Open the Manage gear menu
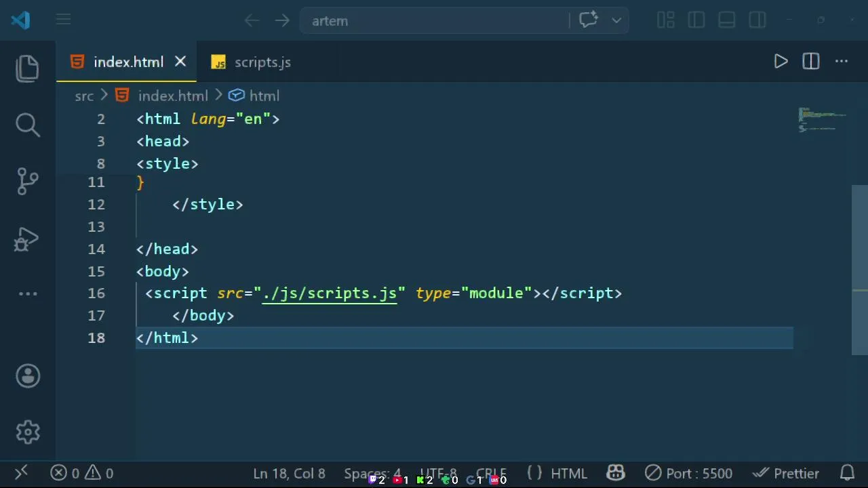Image resolution: width=868 pixels, height=488 pixels. [x=28, y=432]
